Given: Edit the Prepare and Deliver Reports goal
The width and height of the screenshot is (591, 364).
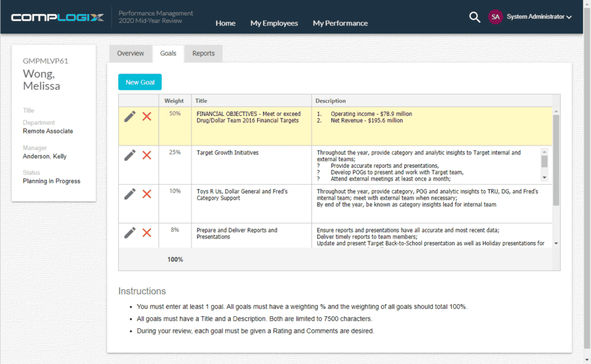Looking at the screenshot, I should (130, 233).
